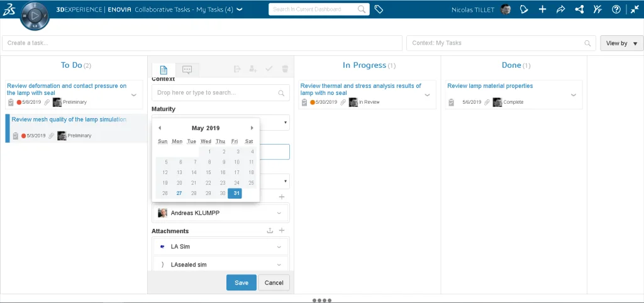Click the Save button

[x=241, y=282]
